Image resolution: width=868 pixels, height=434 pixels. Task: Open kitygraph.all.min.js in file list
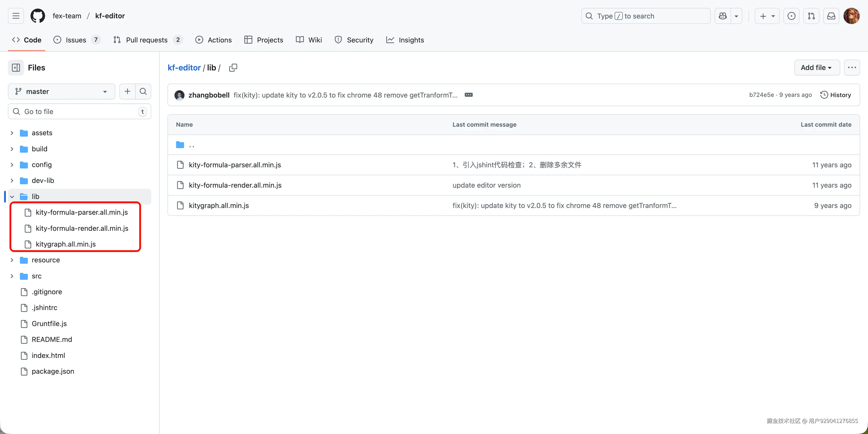coord(219,206)
